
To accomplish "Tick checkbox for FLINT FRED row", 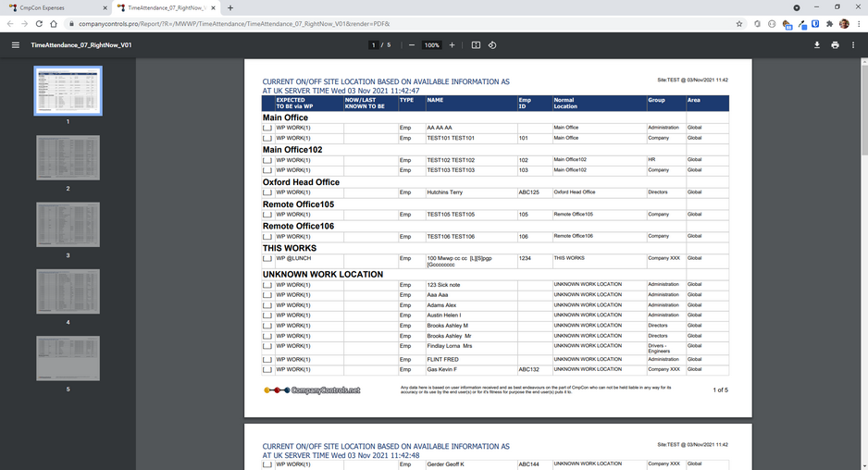I will (267, 360).
